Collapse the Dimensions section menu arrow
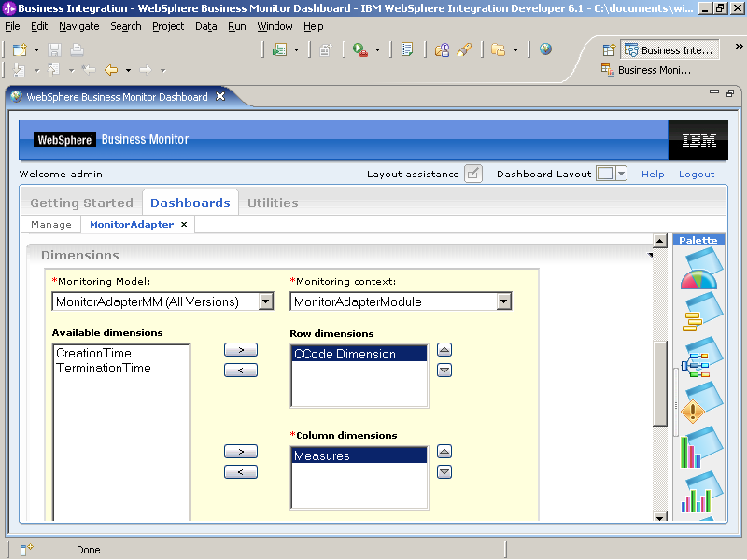Image resolution: width=747 pixels, height=560 pixels. 650,256
